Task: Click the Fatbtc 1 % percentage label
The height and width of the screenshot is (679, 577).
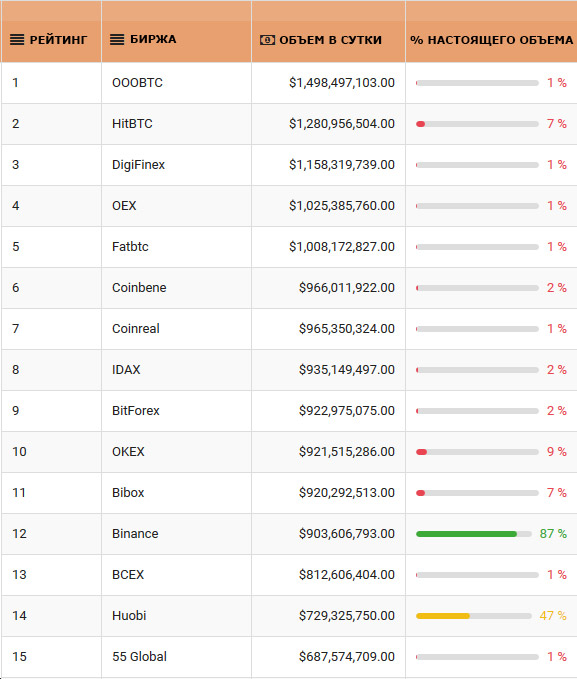Action: click(557, 247)
